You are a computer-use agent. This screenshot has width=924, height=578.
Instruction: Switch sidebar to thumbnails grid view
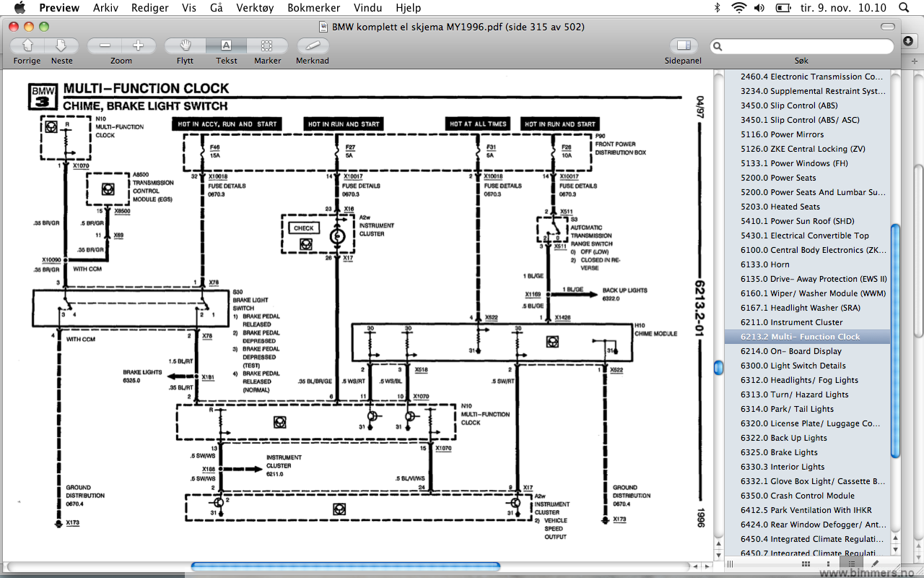click(x=806, y=563)
